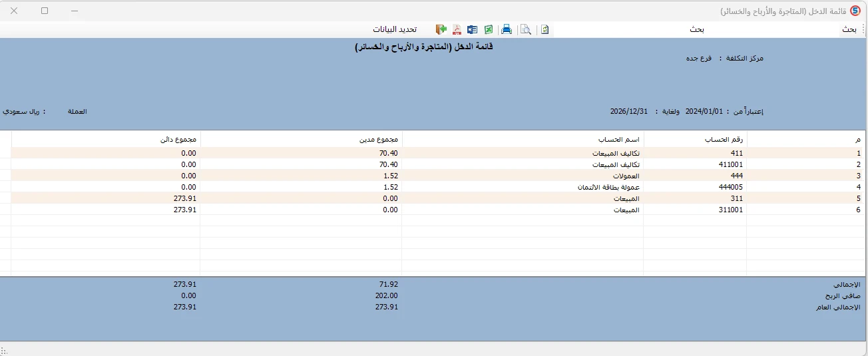Select account number 311 cell
The width and height of the screenshot is (868, 356).
(x=695, y=198)
